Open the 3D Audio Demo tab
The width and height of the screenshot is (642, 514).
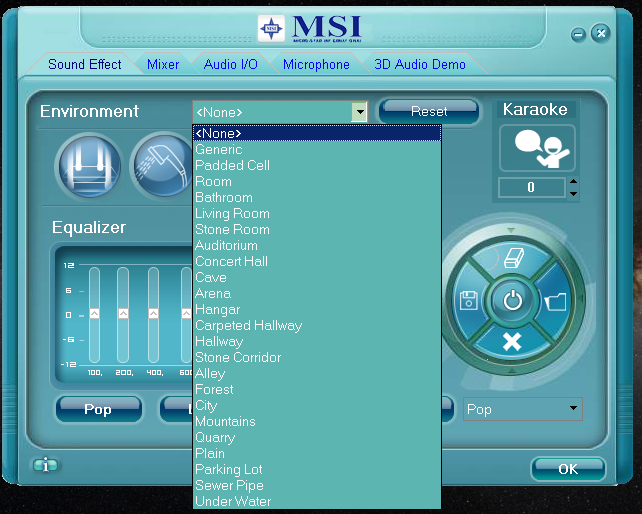pyautogui.click(x=420, y=64)
